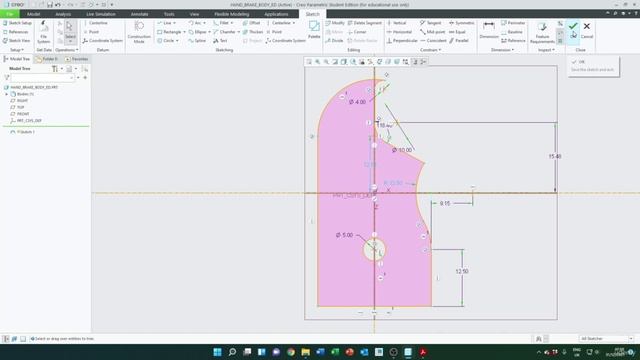
Task: Click Sketch View button
Action: point(16,41)
